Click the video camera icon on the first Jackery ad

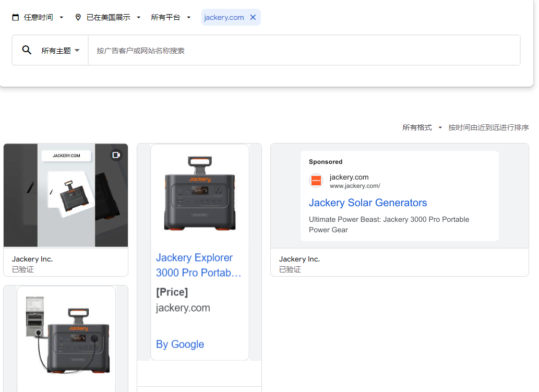pos(116,155)
